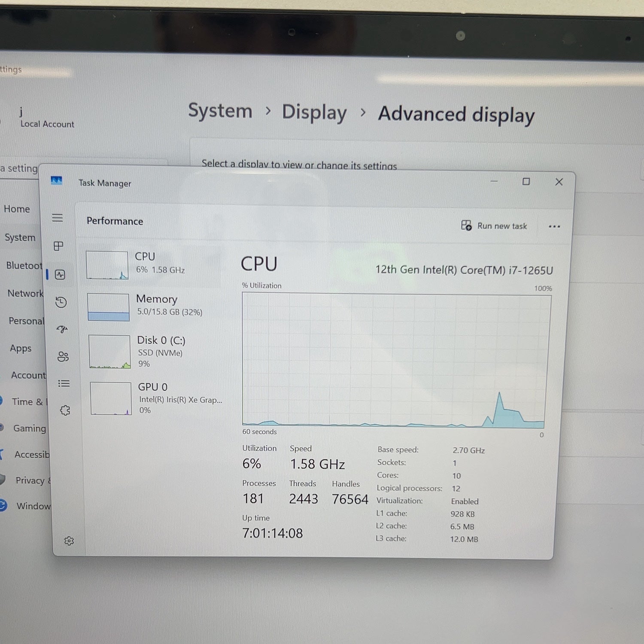Open Bluetooth category in Settings sidebar
Image resolution: width=644 pixels, height=644 pixels.
pos(24,266)
